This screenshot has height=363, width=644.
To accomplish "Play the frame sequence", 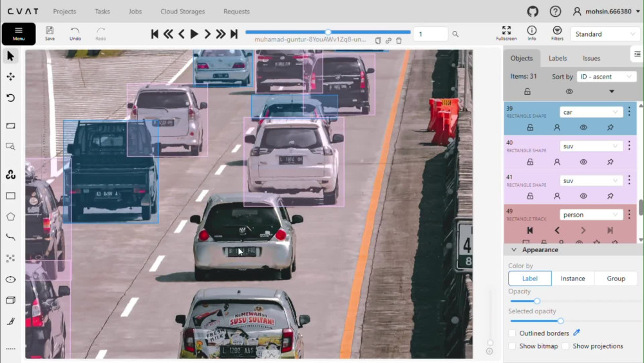I will [x=194, y=34].
